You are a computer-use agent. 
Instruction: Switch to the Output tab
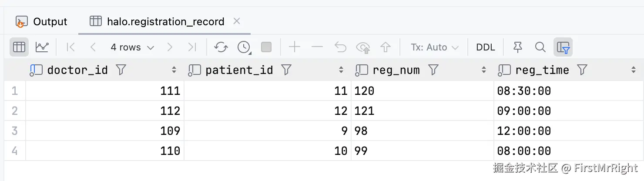coord(42,21)
